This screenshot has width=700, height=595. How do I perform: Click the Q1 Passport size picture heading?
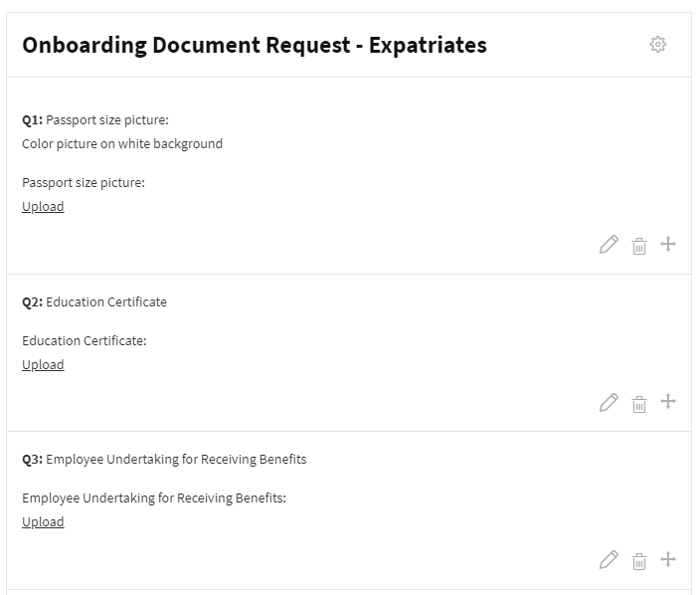[x=95, y=120]
